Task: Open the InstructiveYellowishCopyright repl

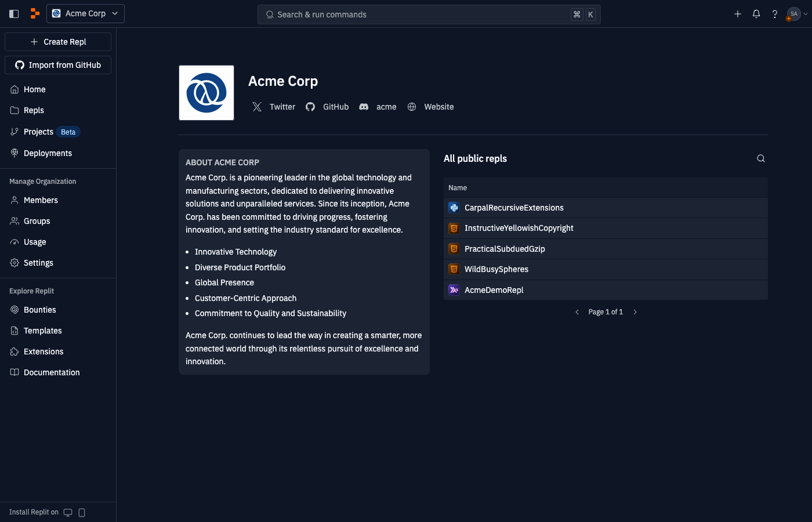Action: [606, 228]
